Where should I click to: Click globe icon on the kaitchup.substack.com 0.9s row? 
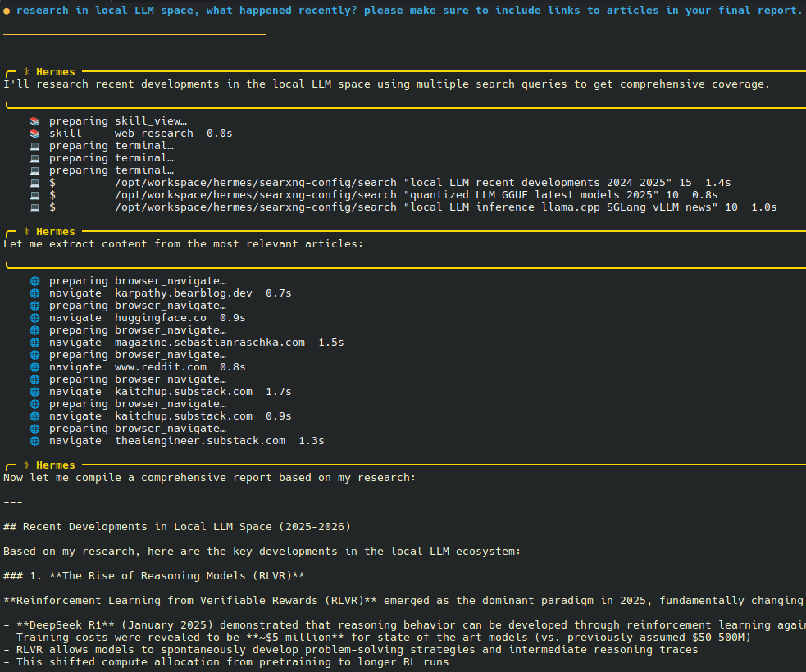34,416
